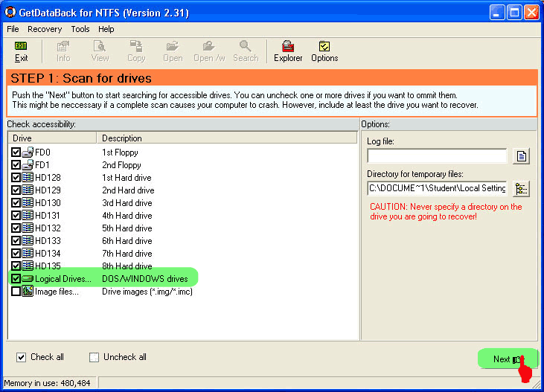Sort by the Description column header
The width and height of the screenshot is (544, 392).
click(x=227, y=138)
